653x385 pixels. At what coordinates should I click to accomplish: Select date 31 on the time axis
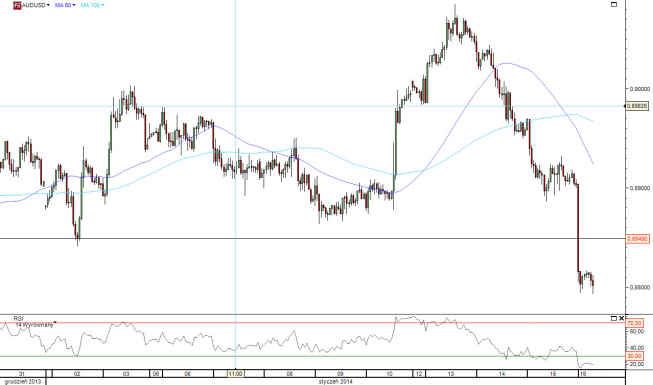pos(22,374)
